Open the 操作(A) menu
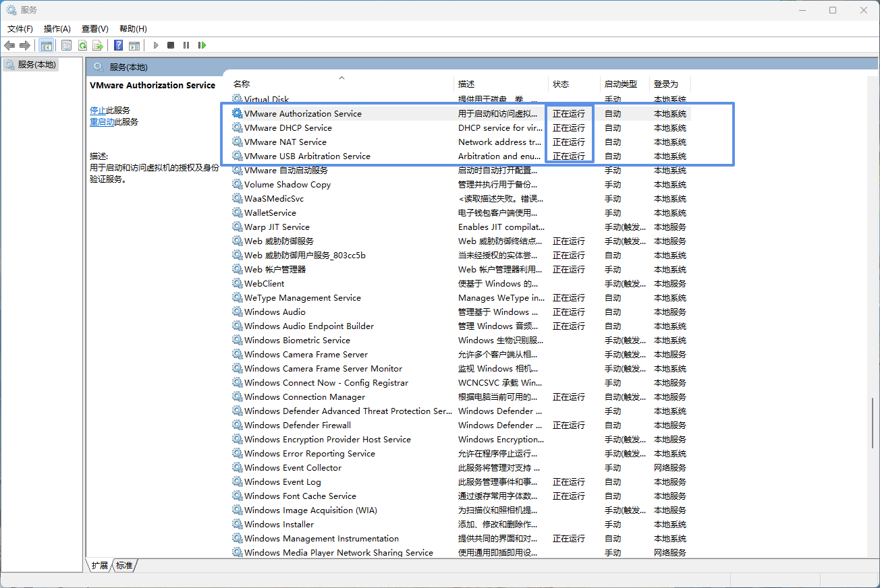The width and height of the screenshot is (880, 588). 57,28
